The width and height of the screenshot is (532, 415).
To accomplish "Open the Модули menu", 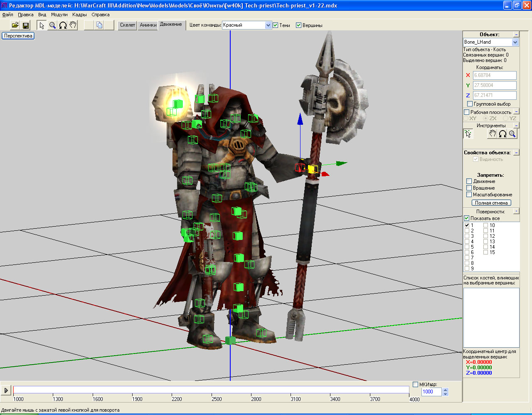I will point(59,15).
